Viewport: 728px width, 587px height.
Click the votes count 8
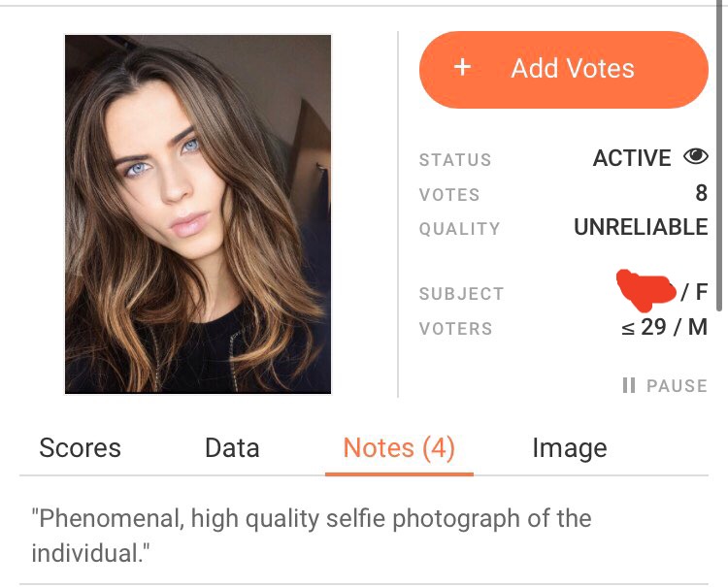click(x=702, y=192)
